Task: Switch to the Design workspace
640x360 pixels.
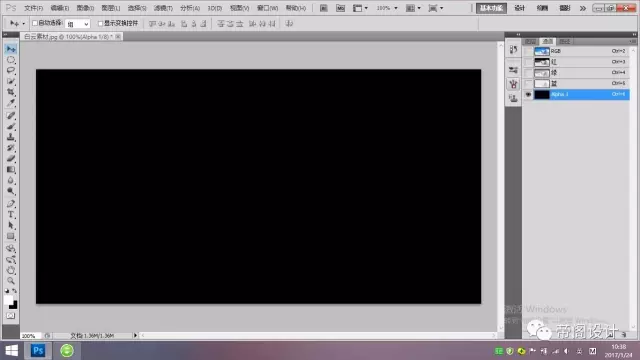Action: pos(520,8)
